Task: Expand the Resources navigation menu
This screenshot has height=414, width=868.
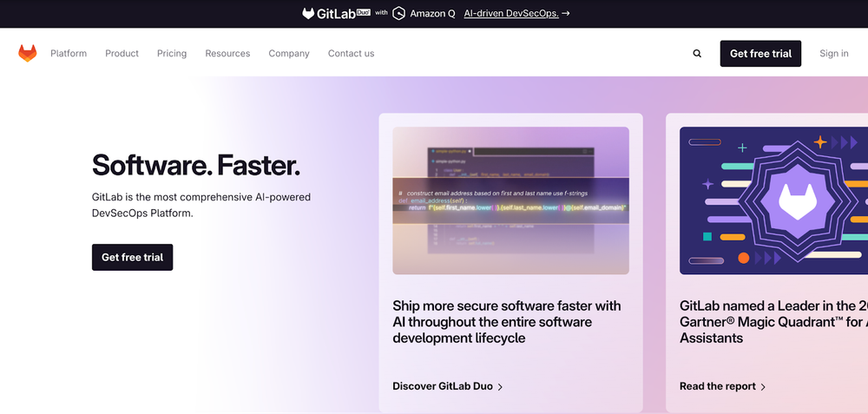Action: click(x=227, y=54)
